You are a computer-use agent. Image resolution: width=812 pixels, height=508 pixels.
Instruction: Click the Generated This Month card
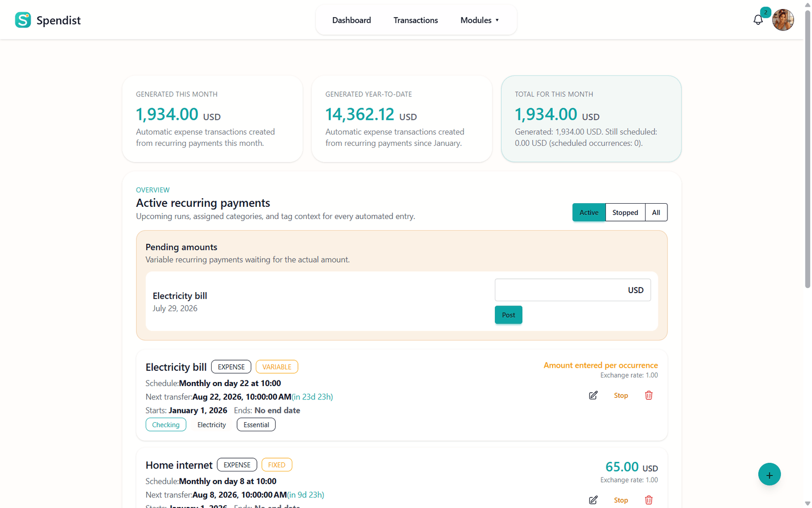point(213,119)
